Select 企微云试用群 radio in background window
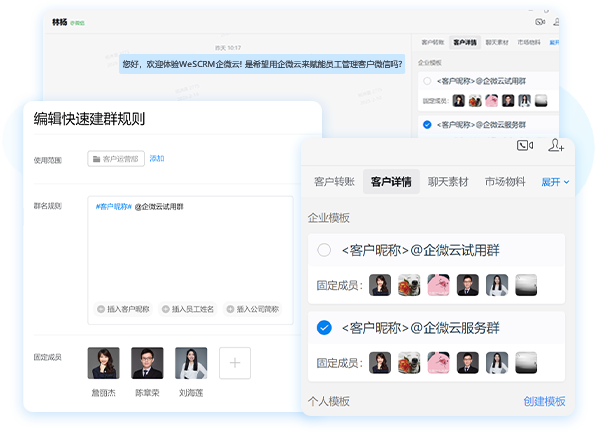The height and width of the screenshot is (432, 596). [x=427, y=81]
